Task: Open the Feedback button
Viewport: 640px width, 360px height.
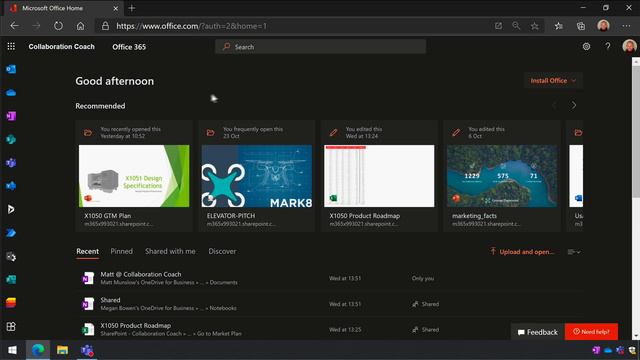Action: point(538,332)
